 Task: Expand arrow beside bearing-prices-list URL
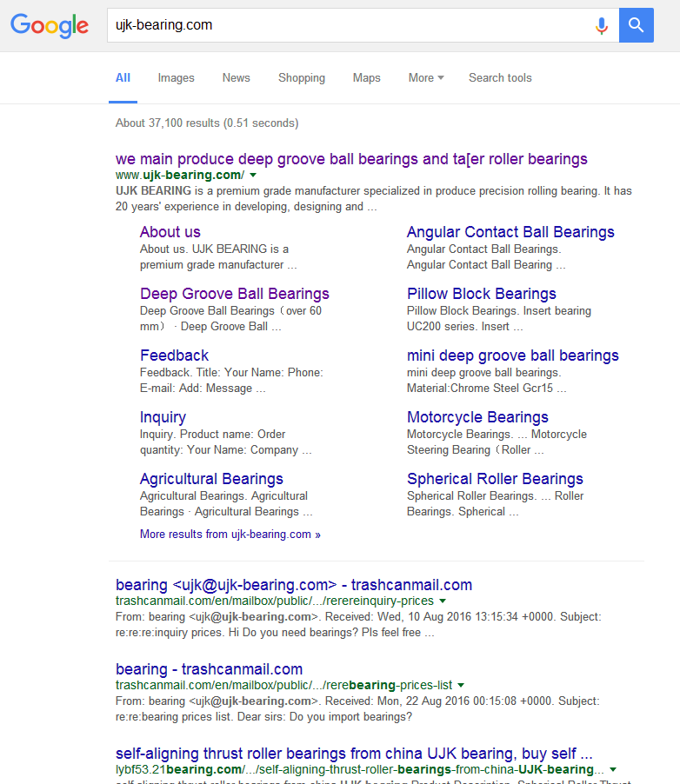(x=461, y=685)
